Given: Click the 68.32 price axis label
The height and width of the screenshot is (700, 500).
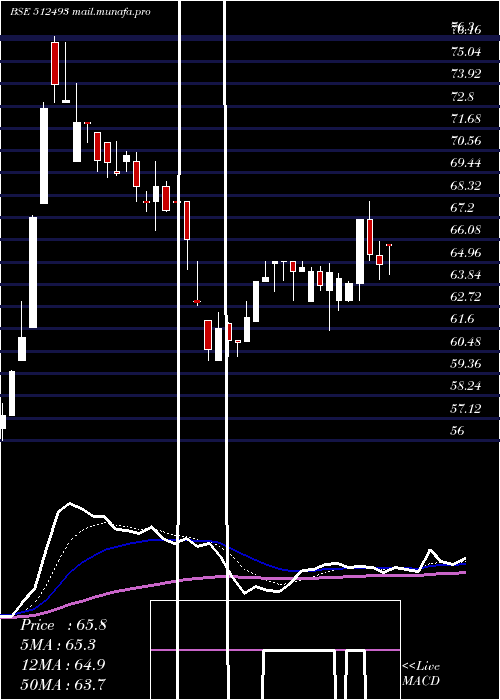Looking at the screenshot, I should point(466,185).
